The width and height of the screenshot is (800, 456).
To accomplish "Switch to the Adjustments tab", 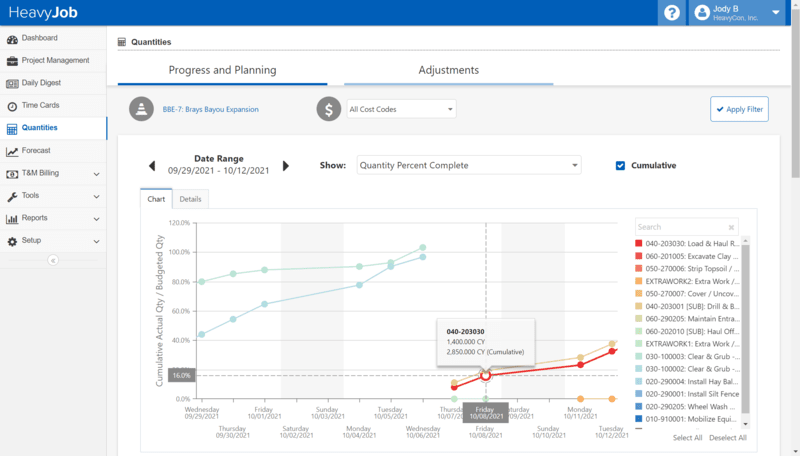I will point(448,70).
